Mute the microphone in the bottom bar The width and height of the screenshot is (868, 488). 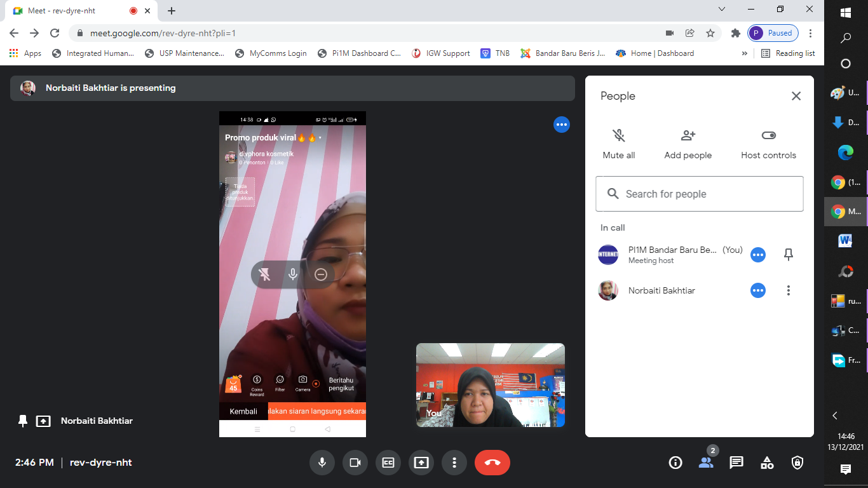point(322,463)
